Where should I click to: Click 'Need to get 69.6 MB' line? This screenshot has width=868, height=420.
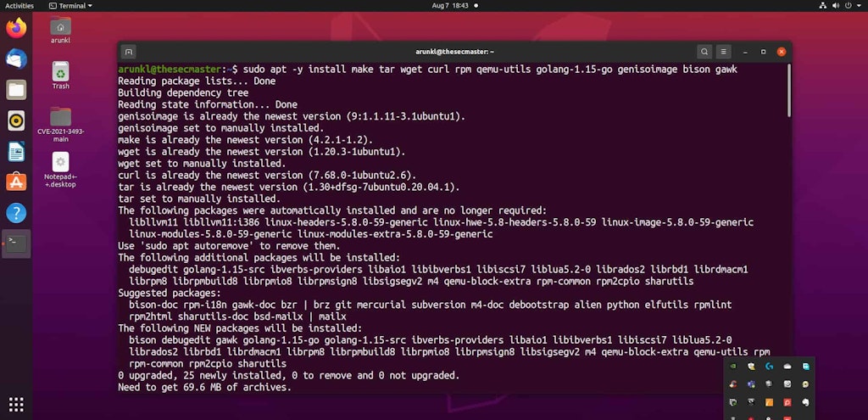(x=205, y=387)
